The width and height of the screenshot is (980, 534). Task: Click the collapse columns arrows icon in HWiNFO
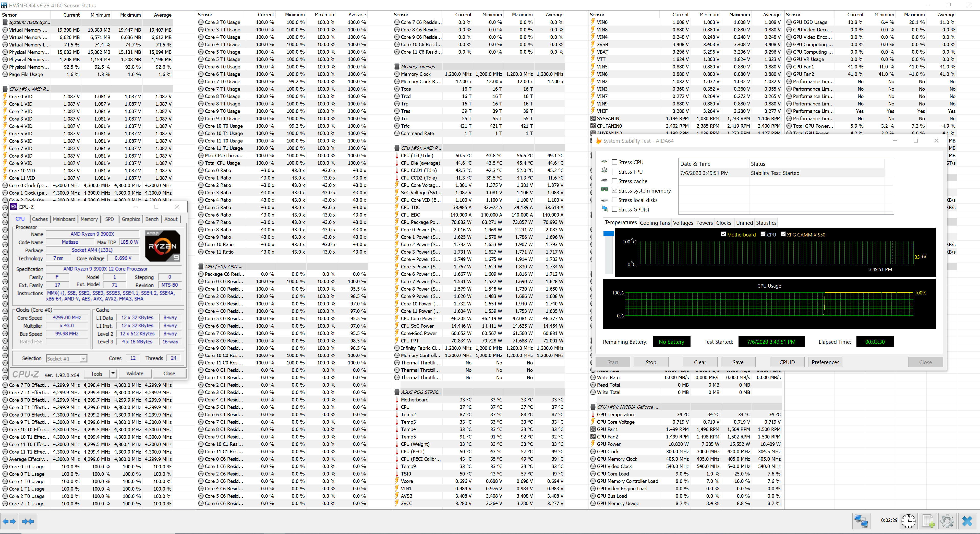pyautogui.click(x=28, y=521)
